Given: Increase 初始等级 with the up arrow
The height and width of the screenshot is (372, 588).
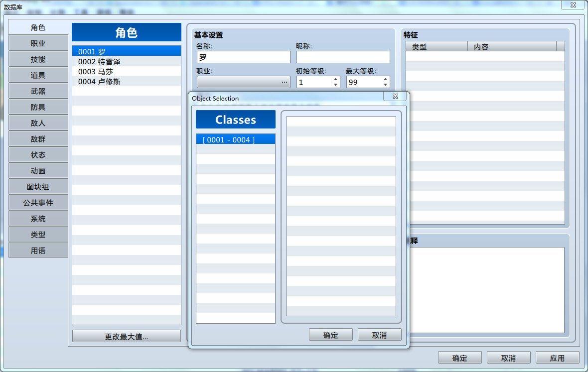Looking at the screenshot, I should pyautogui.click(x=335, y=79).
